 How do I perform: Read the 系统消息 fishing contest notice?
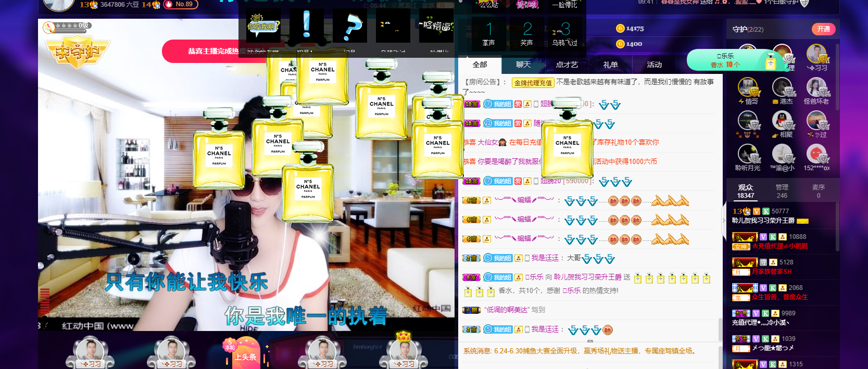coord(580,351)
